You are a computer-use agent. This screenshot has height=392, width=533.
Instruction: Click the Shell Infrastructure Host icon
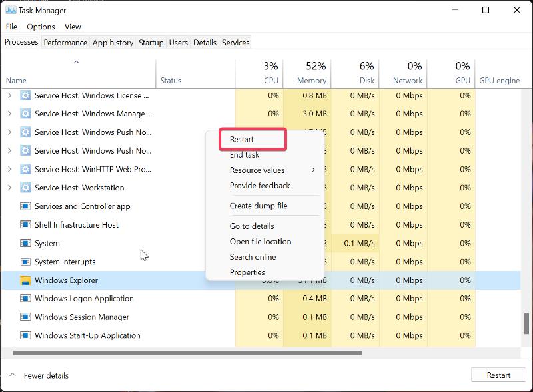click(x=25, y=224)
